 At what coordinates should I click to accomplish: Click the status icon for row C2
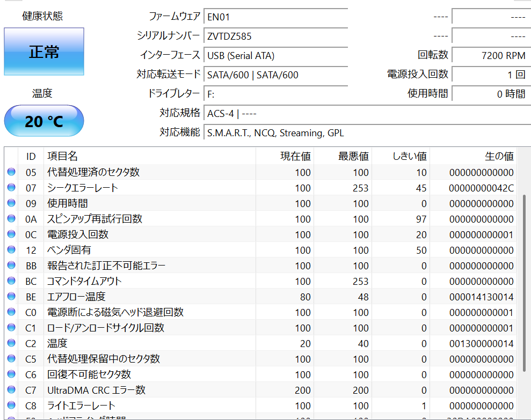pos(11,343)
